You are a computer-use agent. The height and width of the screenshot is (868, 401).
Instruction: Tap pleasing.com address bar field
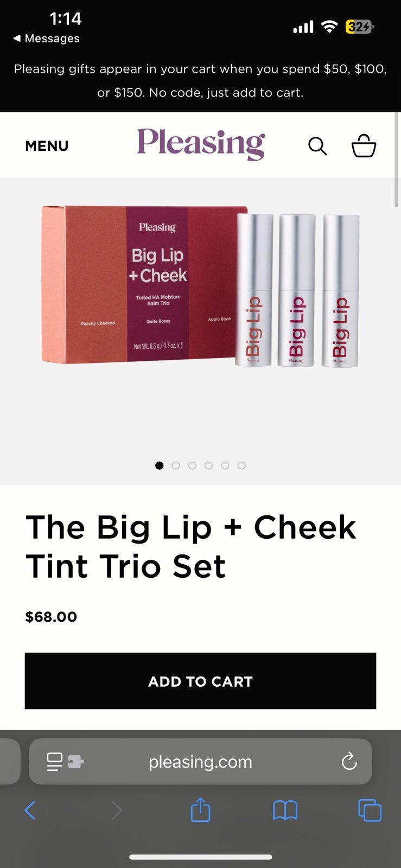pyautogui.click(x=200, y=762)
